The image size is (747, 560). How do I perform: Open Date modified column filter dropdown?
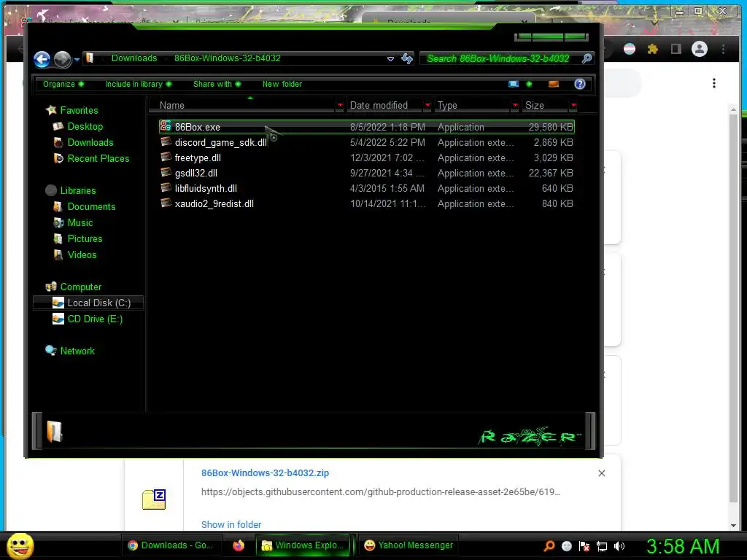(x=427, y=105)
